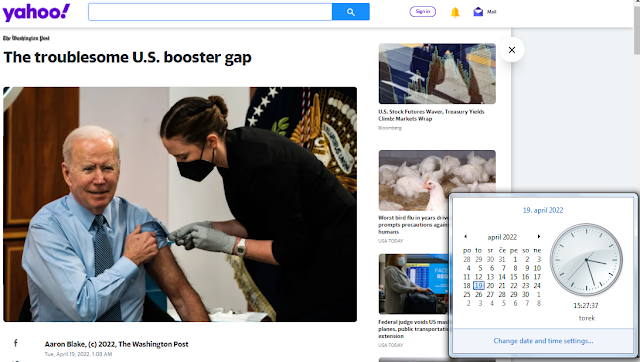Share article via Facebook icon
This screenshot has height=362, width=640.
click(16, 343)
